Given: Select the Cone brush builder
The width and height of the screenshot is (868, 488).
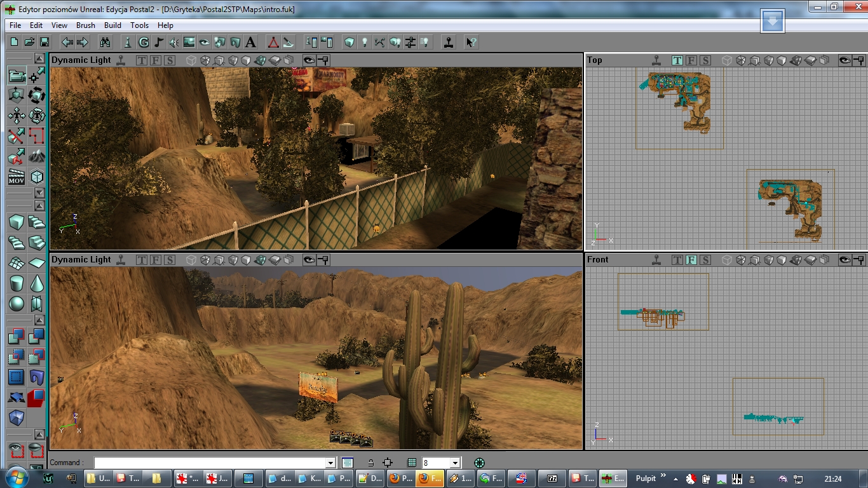Looking at the screenshot, I should pyautogui.click(x=37, y=283).
